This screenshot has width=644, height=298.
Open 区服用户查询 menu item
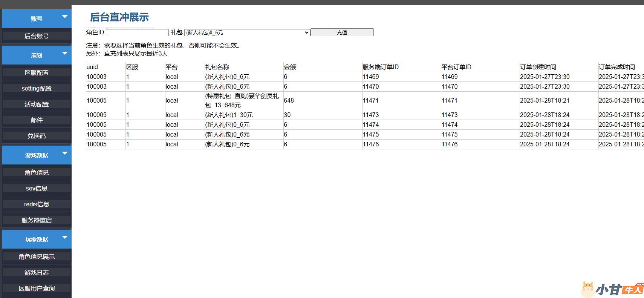pos(37,289)
